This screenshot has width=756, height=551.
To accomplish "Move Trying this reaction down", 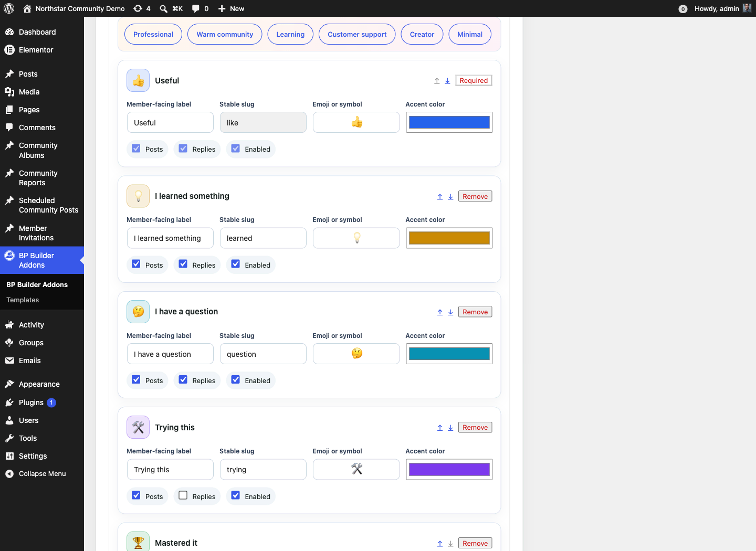I will (450, 428).
